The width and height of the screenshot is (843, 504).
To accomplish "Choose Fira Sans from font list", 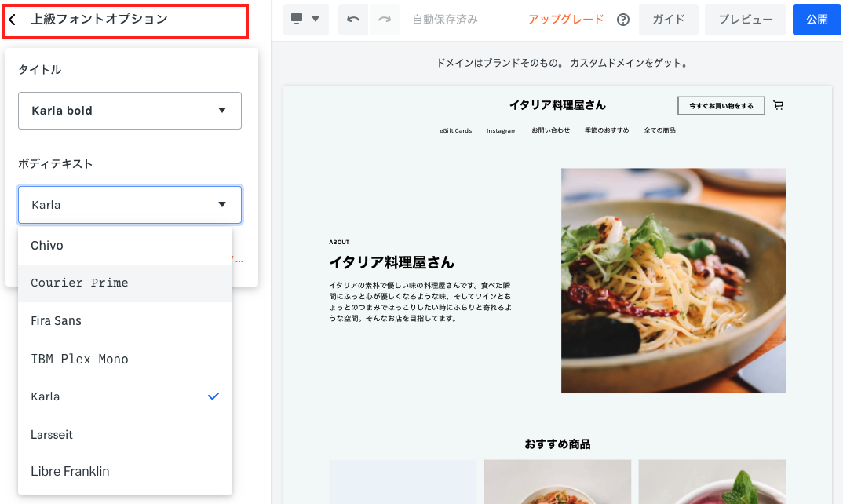I will point(125,321).
